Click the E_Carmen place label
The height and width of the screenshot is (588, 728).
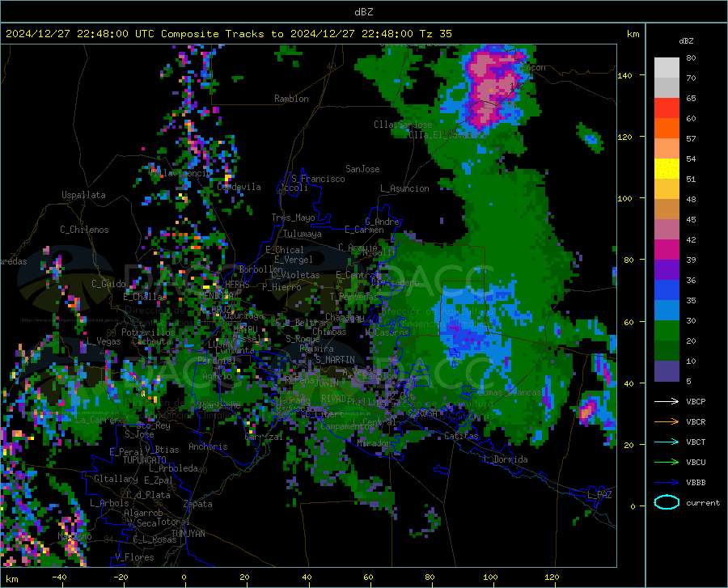coord(365,230)
